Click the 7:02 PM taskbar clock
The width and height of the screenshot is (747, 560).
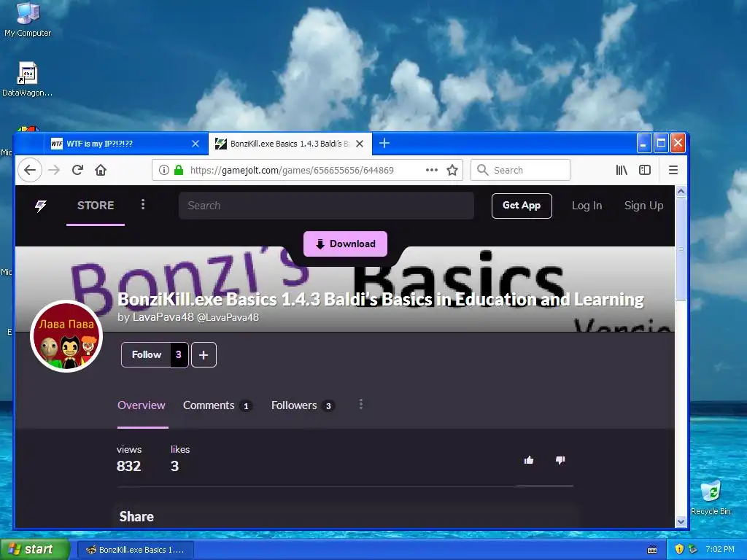click(720, 549)
